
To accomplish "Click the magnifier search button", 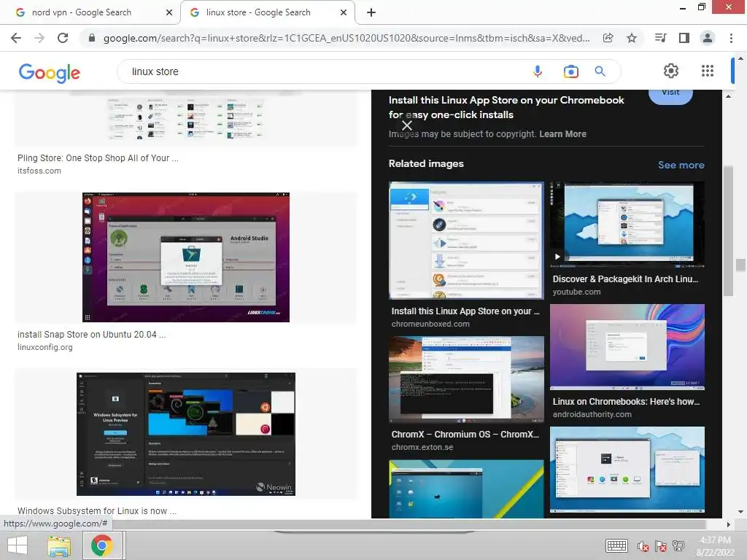I will click(x=600, y=71).
